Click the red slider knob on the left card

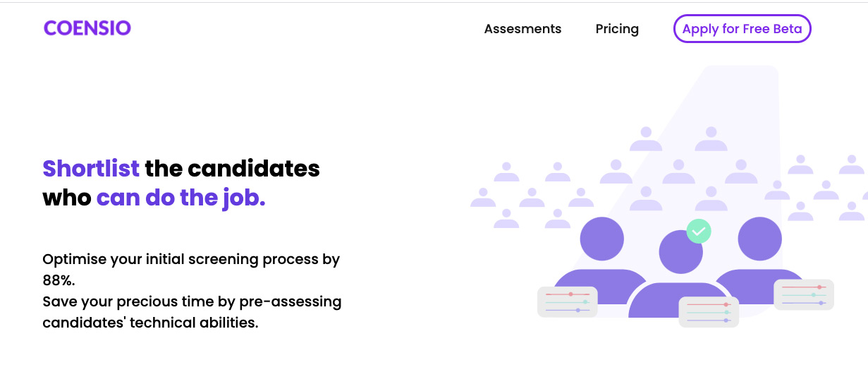pyautogui.click(x=570, y=294)
